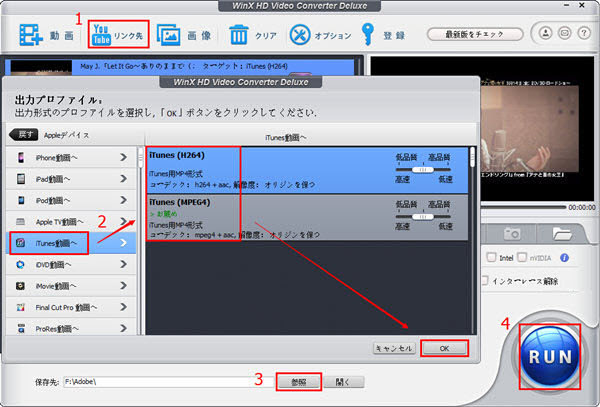
Task: Click the camera snapshot tab icon
Action: [x=512, y=233]
